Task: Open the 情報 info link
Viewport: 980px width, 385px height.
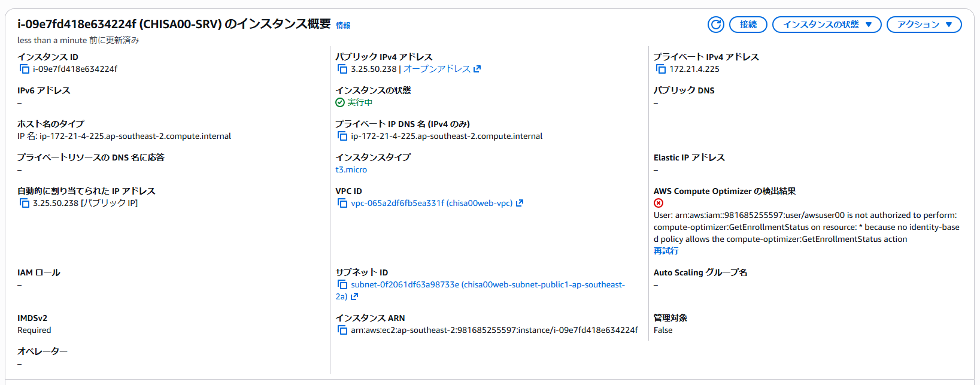Action: [343, 26]
